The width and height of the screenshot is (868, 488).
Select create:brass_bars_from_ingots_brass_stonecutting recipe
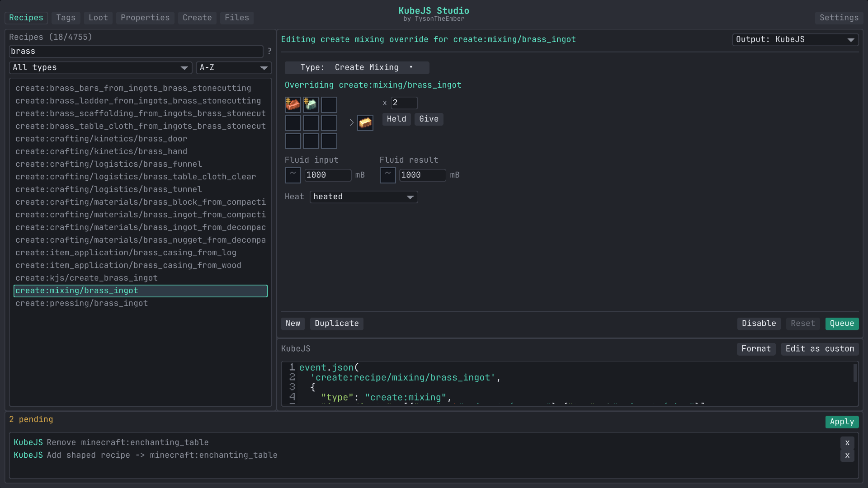click(141, 89)
